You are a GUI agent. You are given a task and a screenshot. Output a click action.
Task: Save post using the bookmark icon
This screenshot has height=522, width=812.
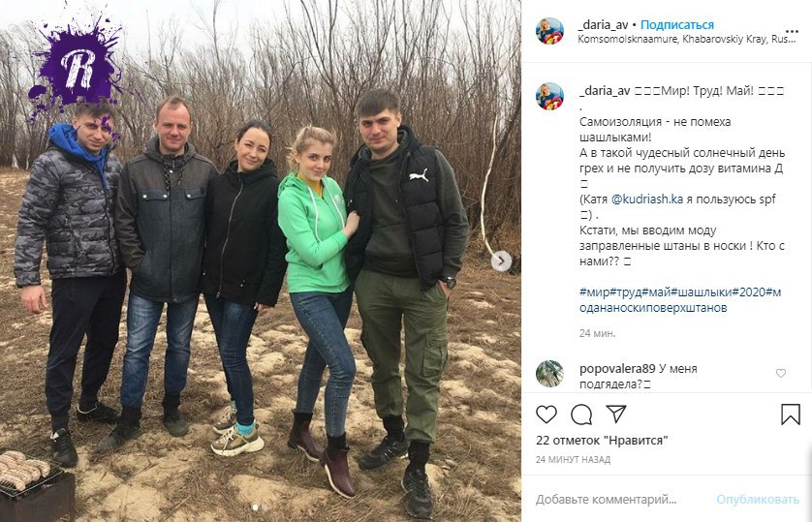(x=791, y=415)
